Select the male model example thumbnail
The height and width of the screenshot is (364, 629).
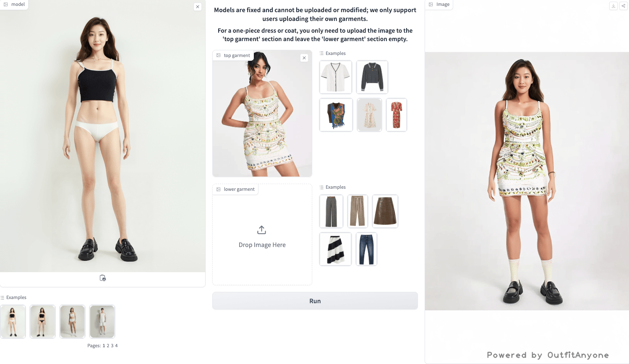pos(102,322)
